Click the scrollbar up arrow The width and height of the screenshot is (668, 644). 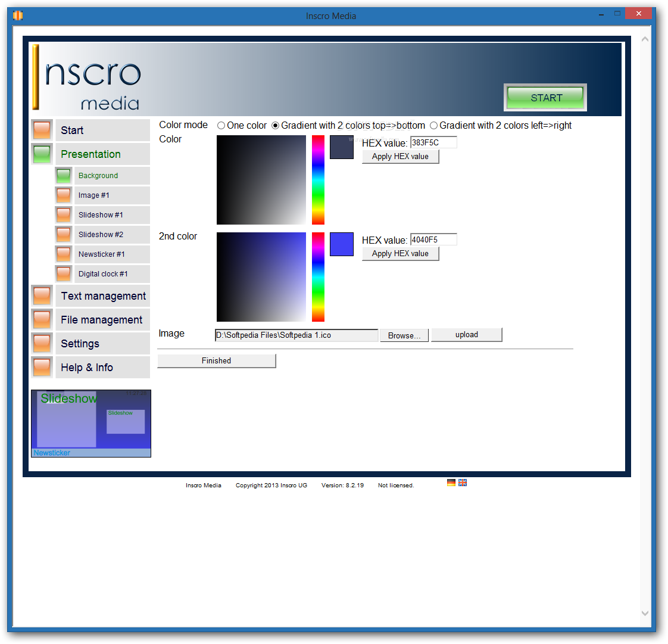pyautogui.click(x=645, y=39)
